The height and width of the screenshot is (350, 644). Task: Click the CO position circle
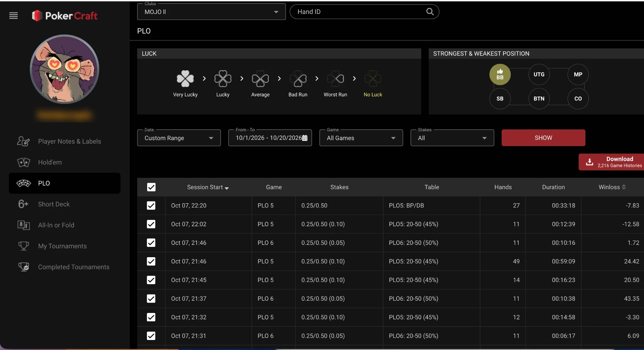point(578,99)
